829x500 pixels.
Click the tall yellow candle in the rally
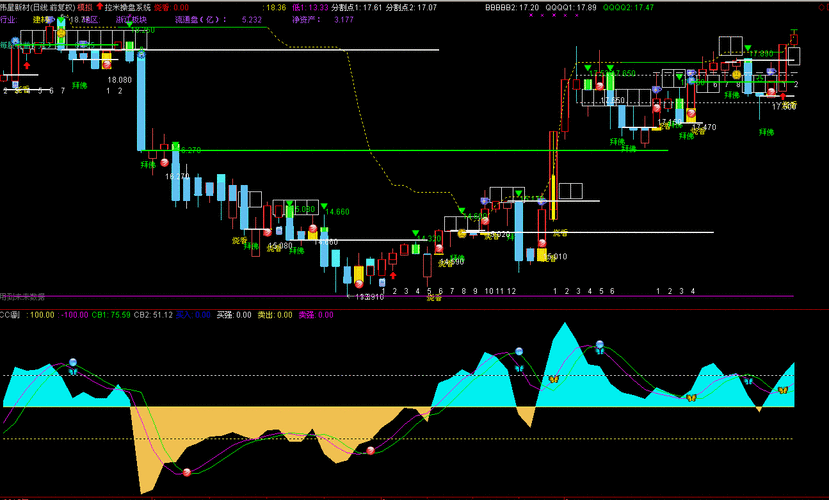pyautogui.click(x=552, y=197)
